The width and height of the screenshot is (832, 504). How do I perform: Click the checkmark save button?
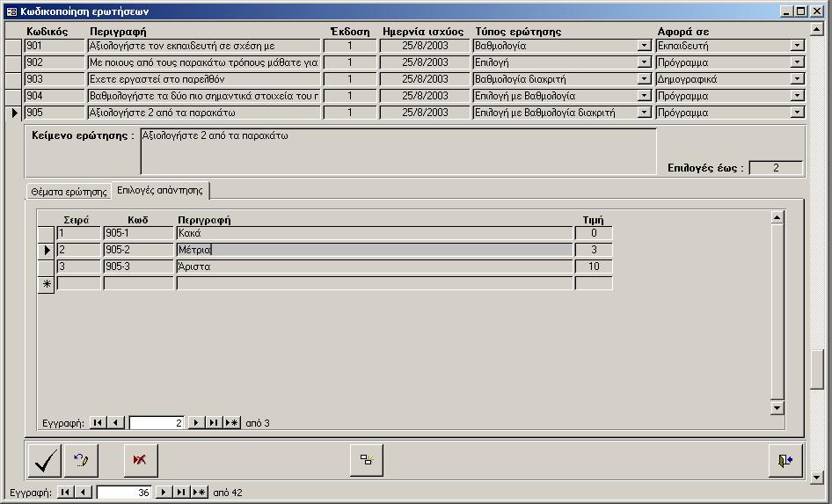pos(45,460)
